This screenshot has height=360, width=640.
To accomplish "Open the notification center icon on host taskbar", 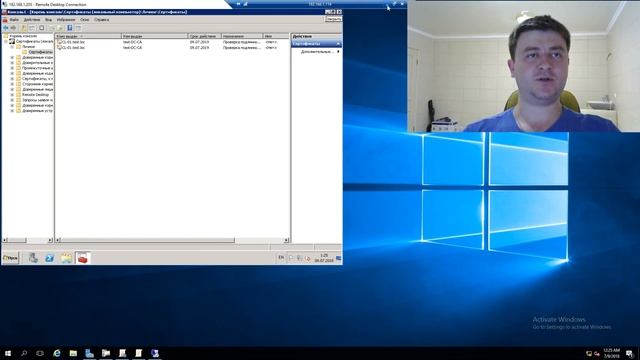I will (x=630, y=353).
